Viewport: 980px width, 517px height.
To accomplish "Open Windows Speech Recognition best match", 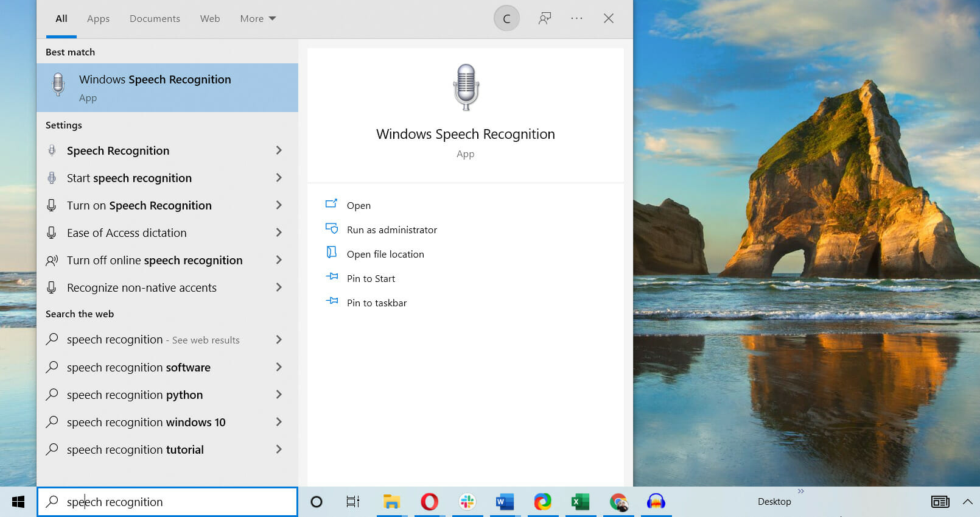I will (x=167, y=88).
